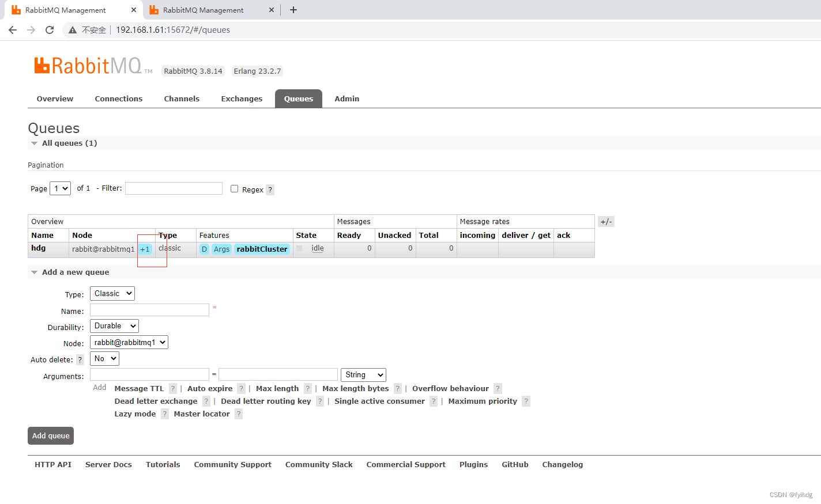Close the second RabbitMQ Management tab
The image size is (821, 504).
pyautogui.click(x=272, y=10)
